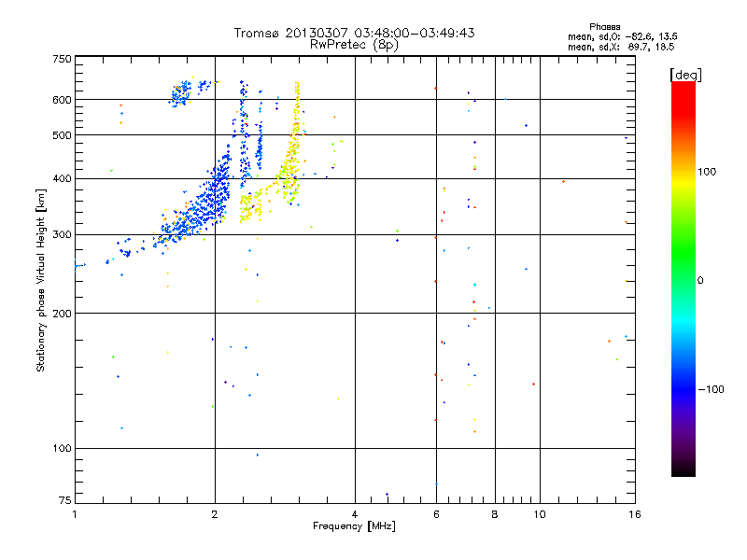Screen dimensions: 747x560
Task: Click the 'Phases' header label
Action: [604, 27]
